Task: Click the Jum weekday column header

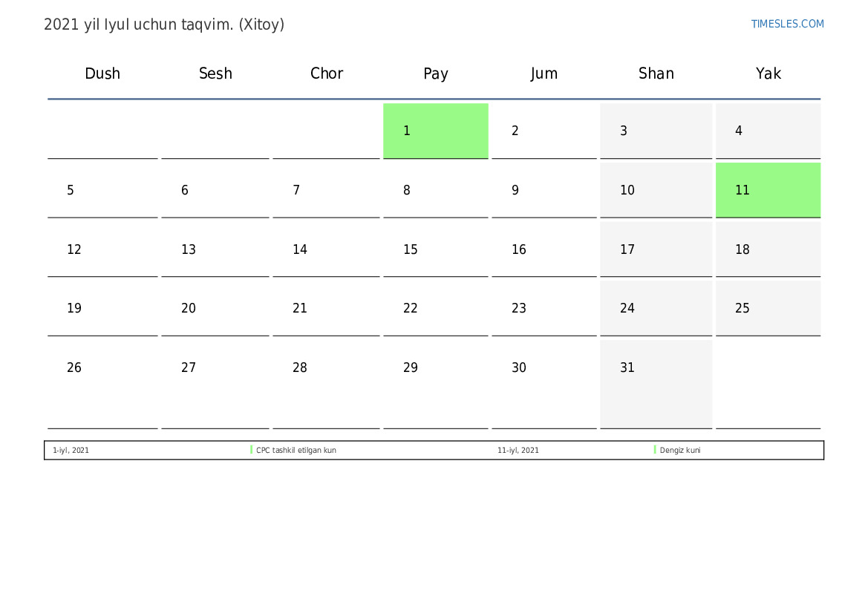Action: pos(544,74)
